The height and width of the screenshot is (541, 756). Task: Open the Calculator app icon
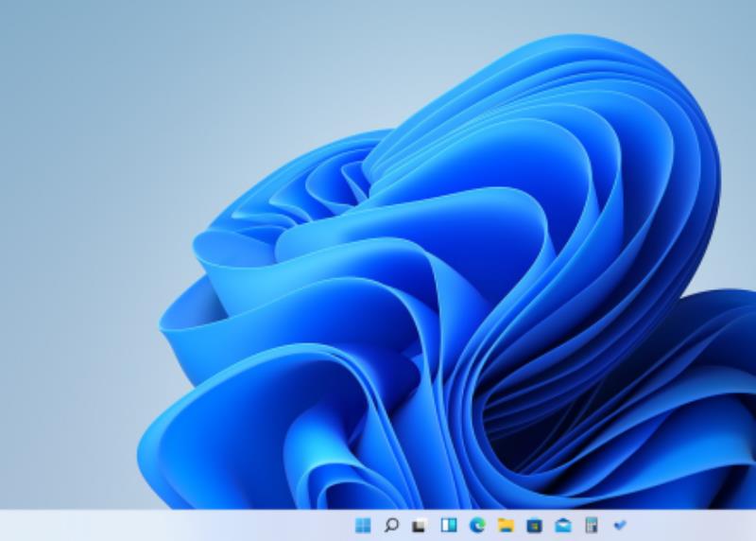(592, 525)
